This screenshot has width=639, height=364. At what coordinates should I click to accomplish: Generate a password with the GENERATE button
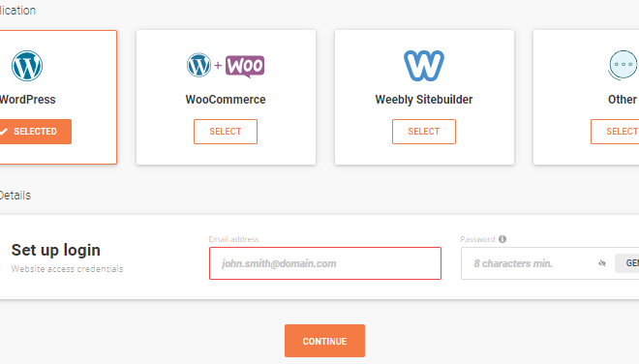[627, 263]
